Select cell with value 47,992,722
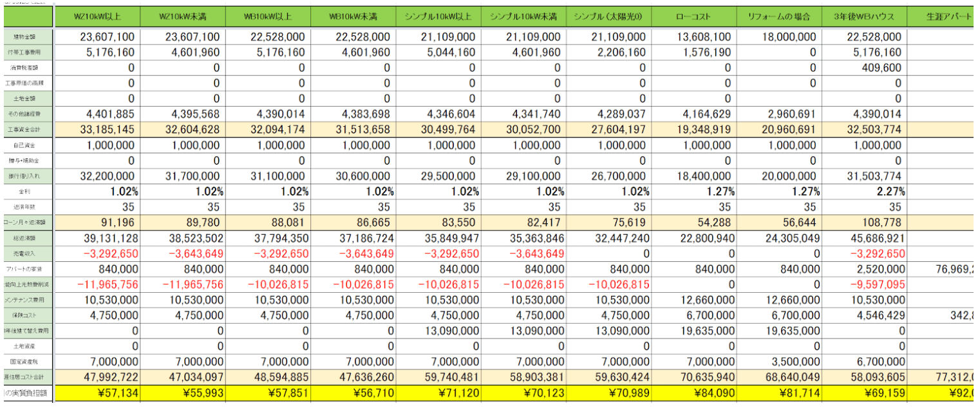The width and height of the screenshot is (980, 408). pos(96,376)
